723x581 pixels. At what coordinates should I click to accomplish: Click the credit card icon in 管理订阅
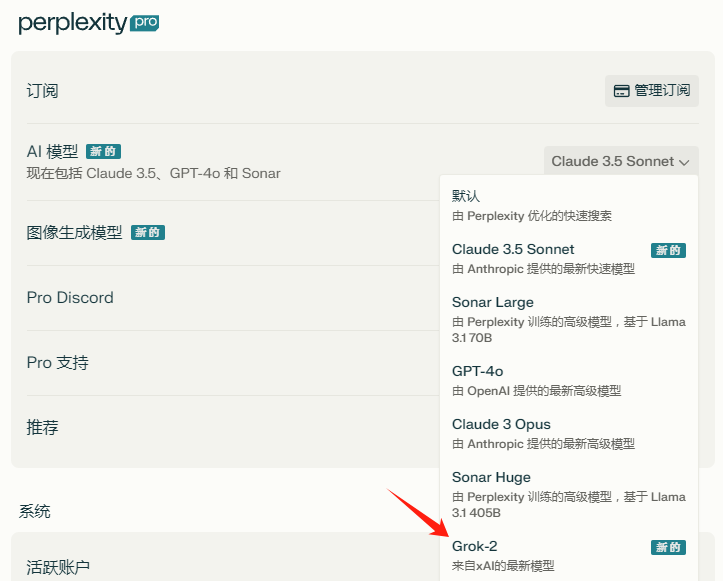click(x=622, y=91)
